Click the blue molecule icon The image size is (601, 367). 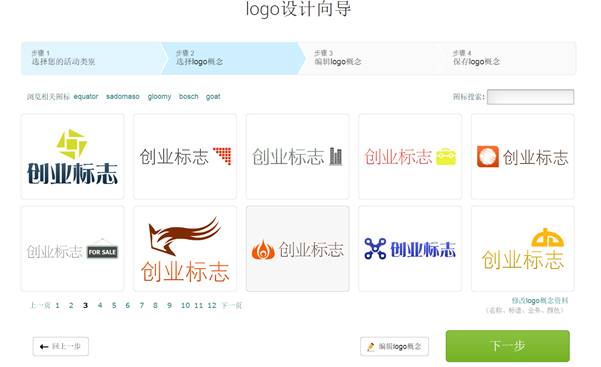[x=375, y=249]
